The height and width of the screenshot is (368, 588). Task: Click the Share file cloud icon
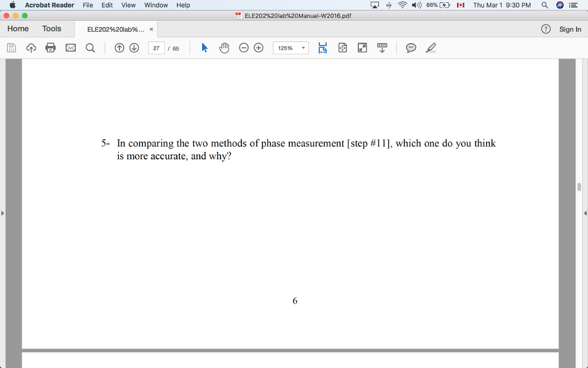point(30,48)
